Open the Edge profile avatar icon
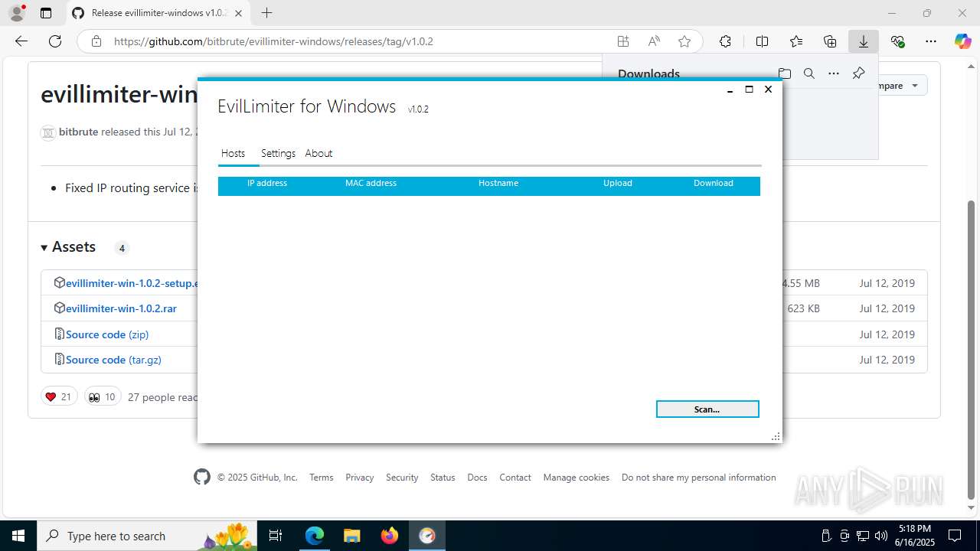Viewport: 980px width, 551px height. click(x=17, y=13)
